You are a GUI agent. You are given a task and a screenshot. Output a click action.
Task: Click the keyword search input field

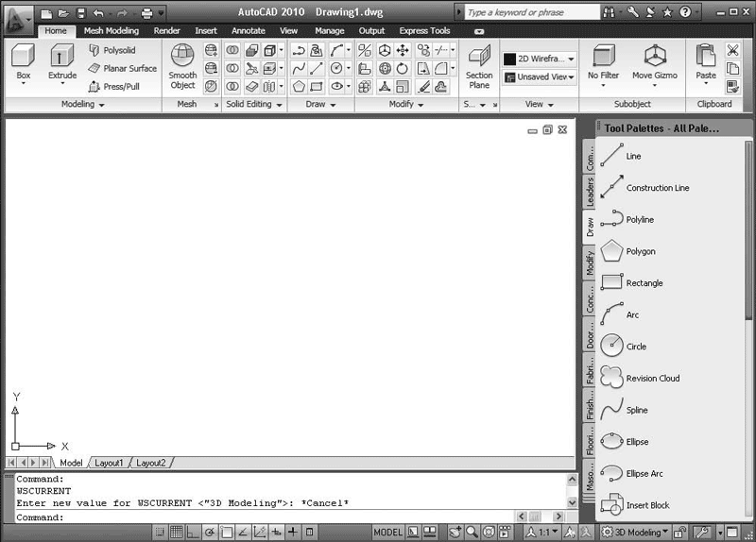(x=532, y=12)
